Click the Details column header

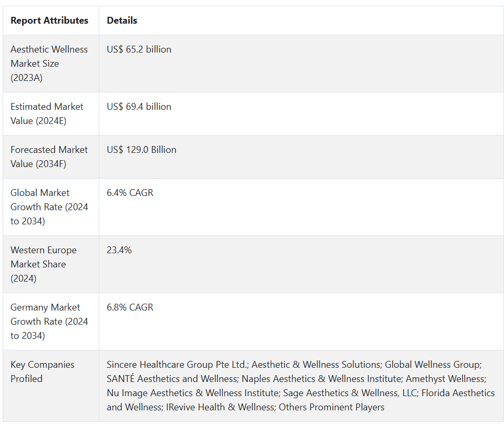pos(122,20)
